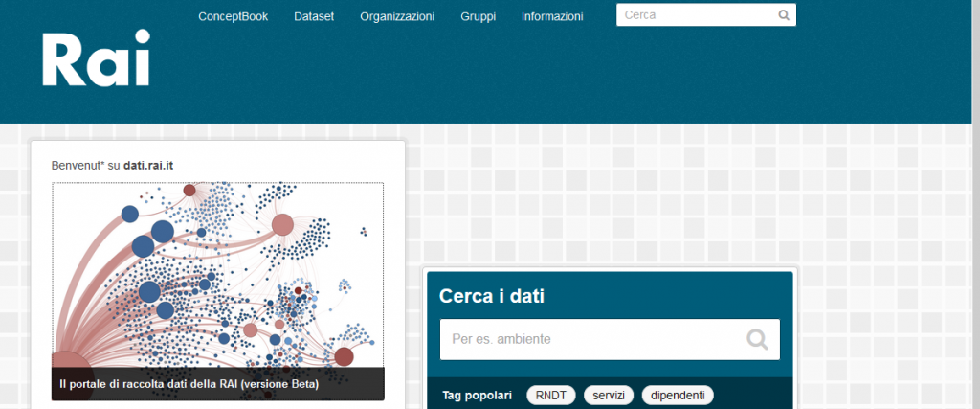Focus the header Cerca search field
The width and height of the screenshot is (980, 409).
pyautogui.click(x=706, y=15)
